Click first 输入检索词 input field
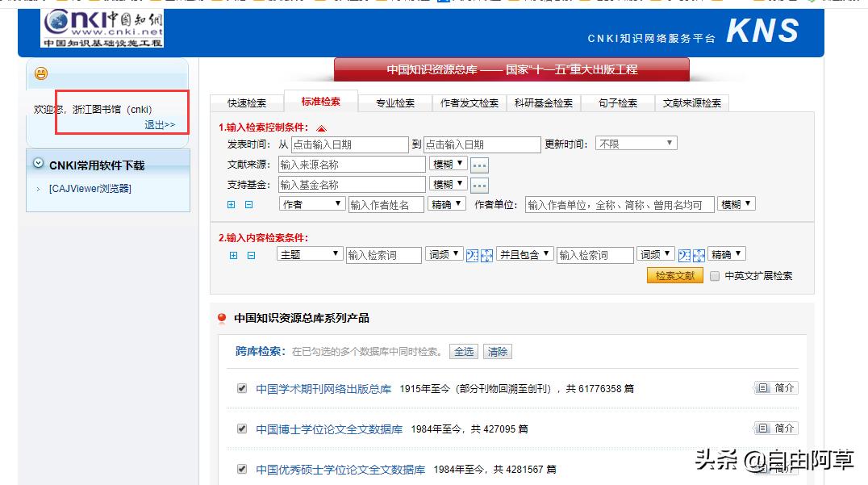The width and height of the screenshot is (868, 485). pos(384,255)
